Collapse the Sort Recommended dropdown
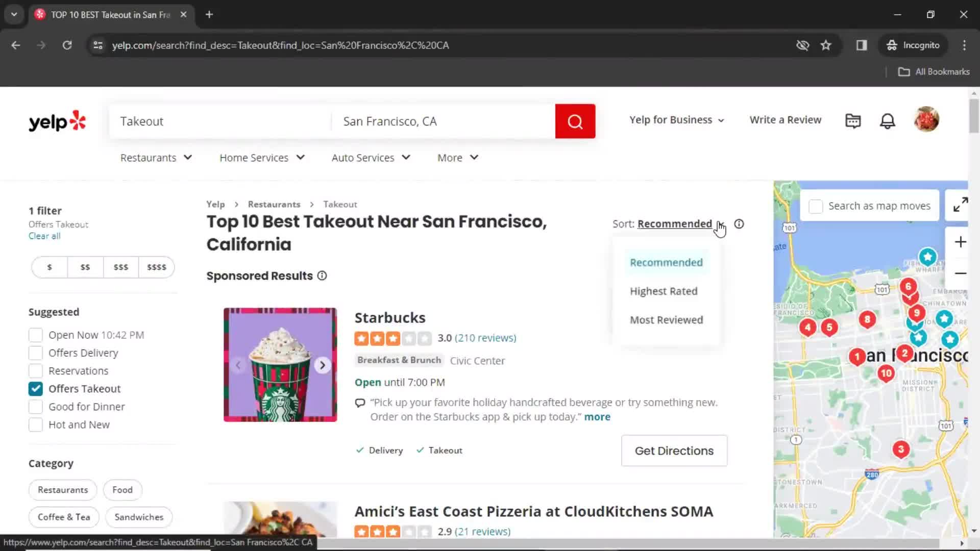 point(680,224)
